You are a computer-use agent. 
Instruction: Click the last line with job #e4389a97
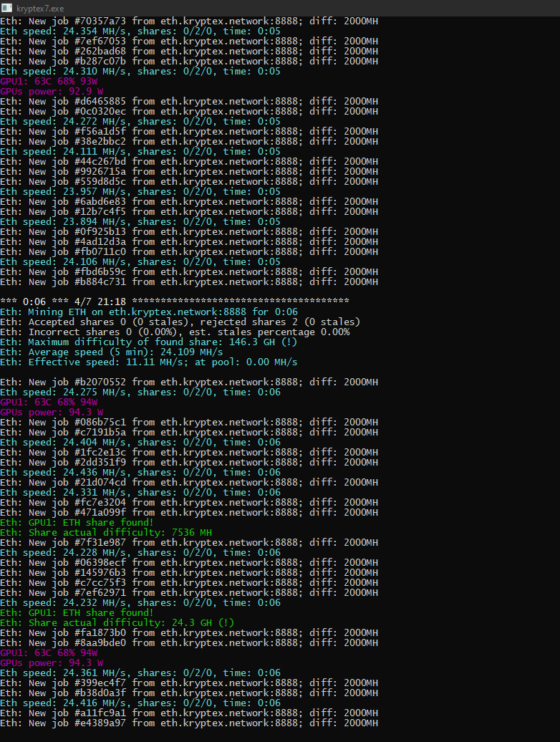click(x=189, y=723)
